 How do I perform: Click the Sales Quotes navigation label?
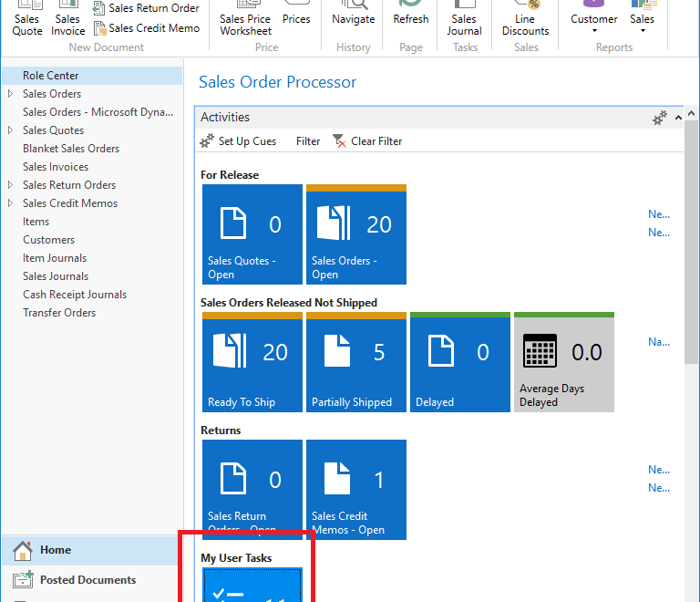point(53,130)
